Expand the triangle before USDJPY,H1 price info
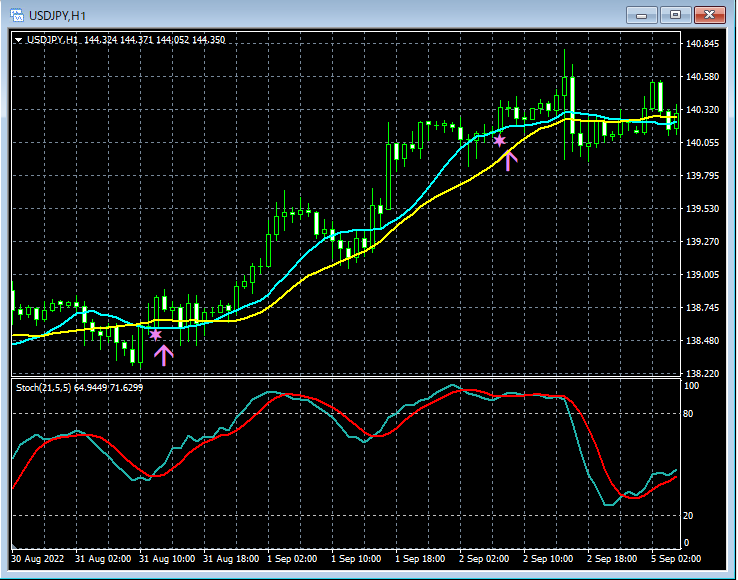This screenshot has width=738, height=580. (18, 40)
